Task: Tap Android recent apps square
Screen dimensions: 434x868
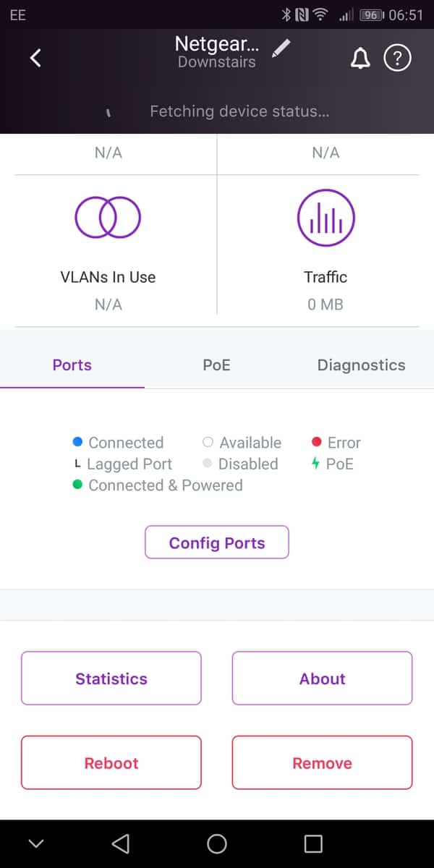Action: [x=312, y=843]
